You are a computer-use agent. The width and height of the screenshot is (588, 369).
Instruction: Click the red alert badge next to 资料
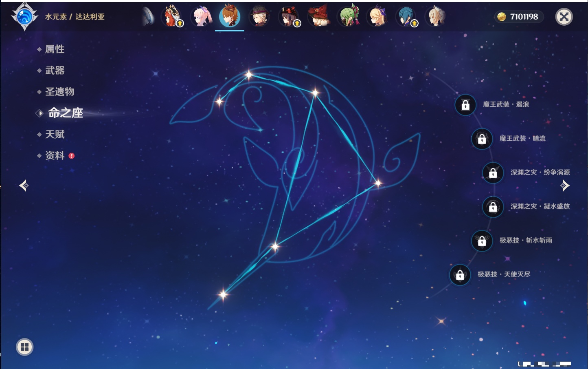pyautogui.click(x=72, y=156)
